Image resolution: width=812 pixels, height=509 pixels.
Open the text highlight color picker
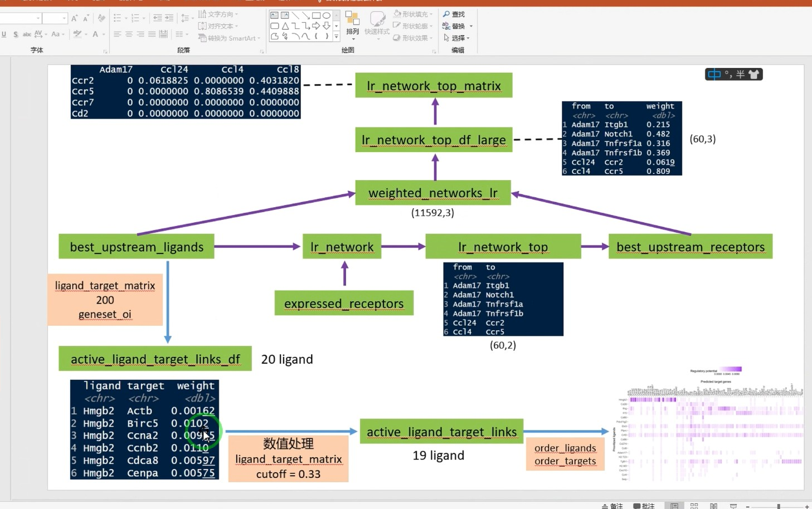tap(80, 34)
